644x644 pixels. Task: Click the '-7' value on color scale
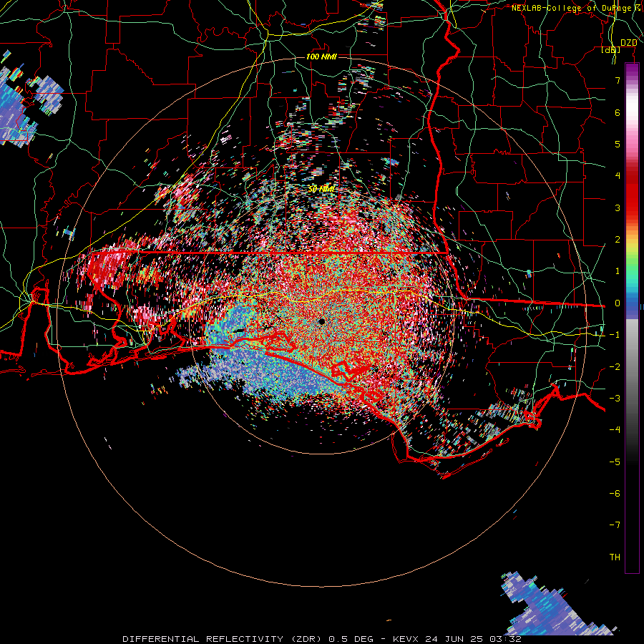(615, 525)
